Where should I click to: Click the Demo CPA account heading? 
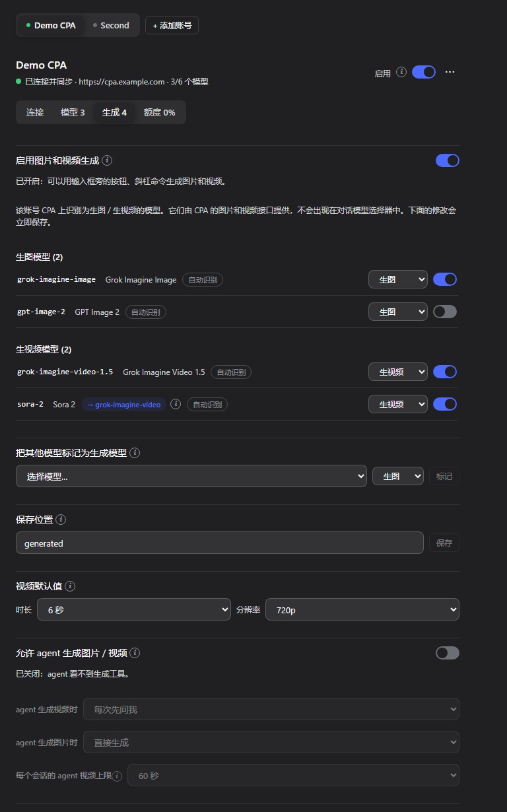(41, 65)
